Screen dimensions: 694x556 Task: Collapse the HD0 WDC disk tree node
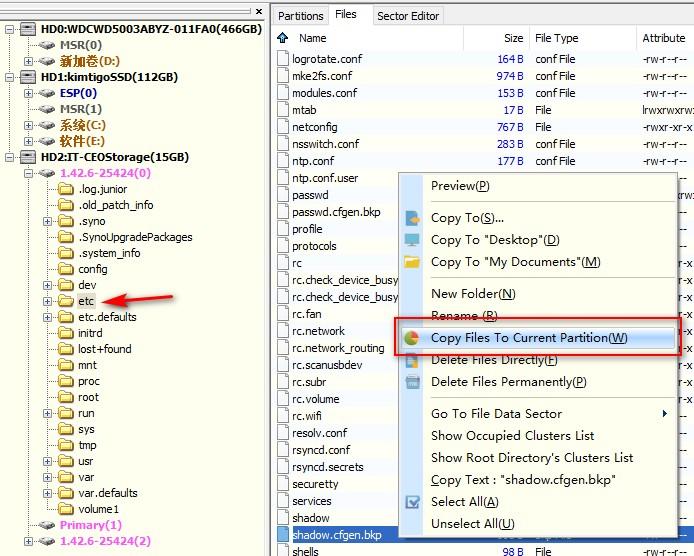coord(11,29)
